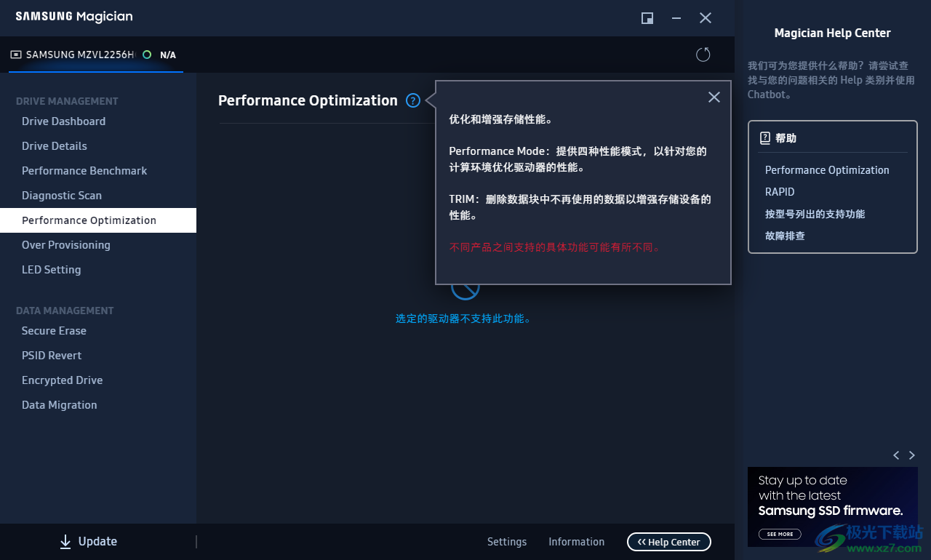Viewport: 931px width, 560px height.
Task: Open Secure Erase under Data Management
Action: click(54, 331)
